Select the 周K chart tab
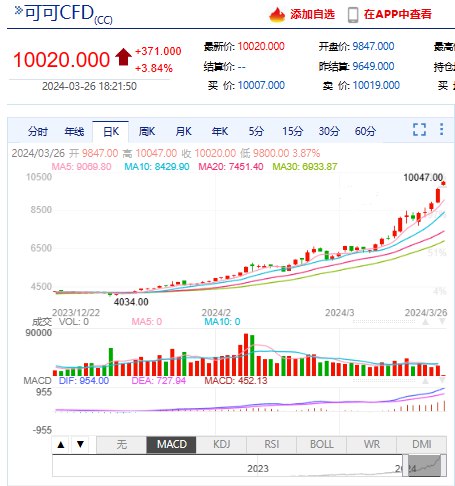This screenshot has width=455, height=486. (x=147, y=131)
